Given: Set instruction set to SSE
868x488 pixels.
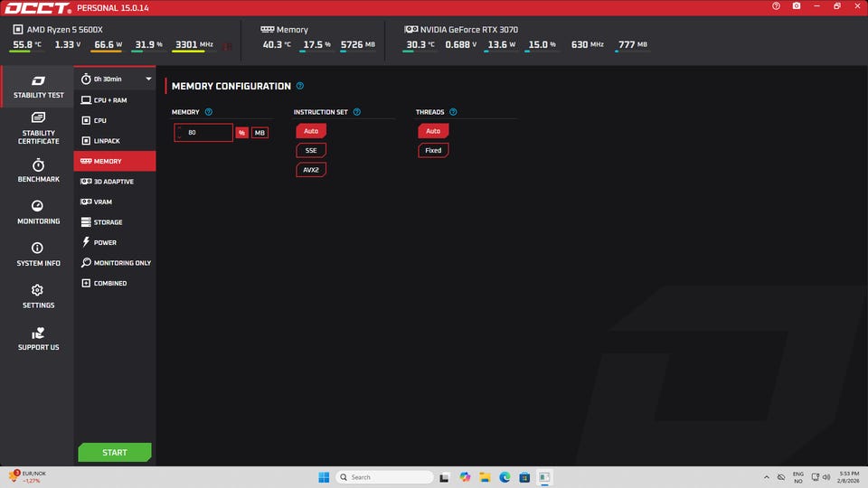Looking at the screenshot, I should pos(311,151).
